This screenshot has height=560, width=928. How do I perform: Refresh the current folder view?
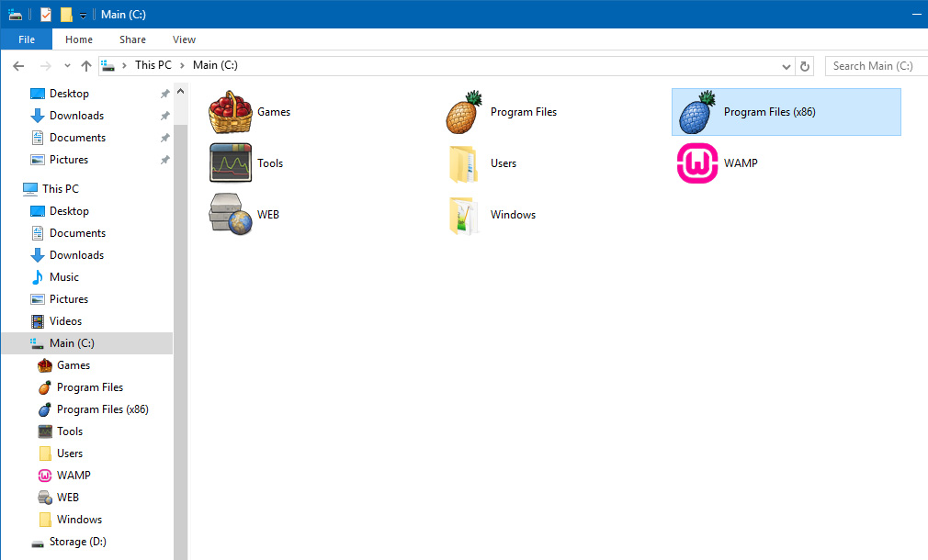click(x=805, y=65)
